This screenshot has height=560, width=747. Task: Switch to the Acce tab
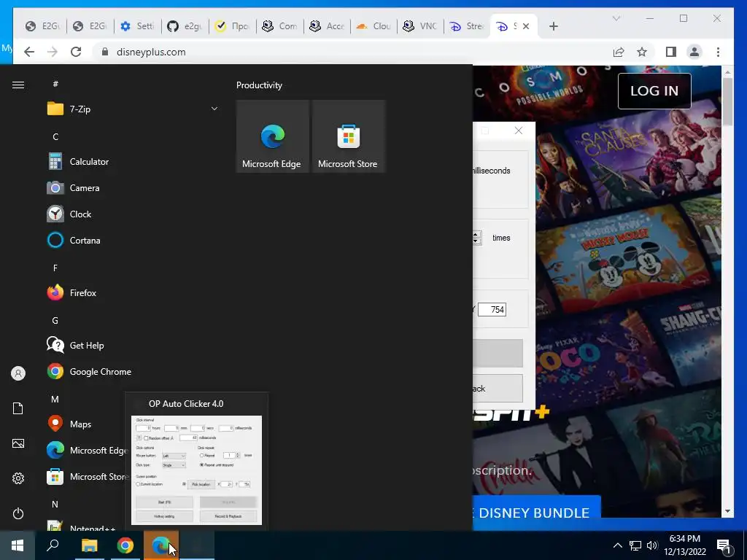pyautogui.click(x=327, y=26)
